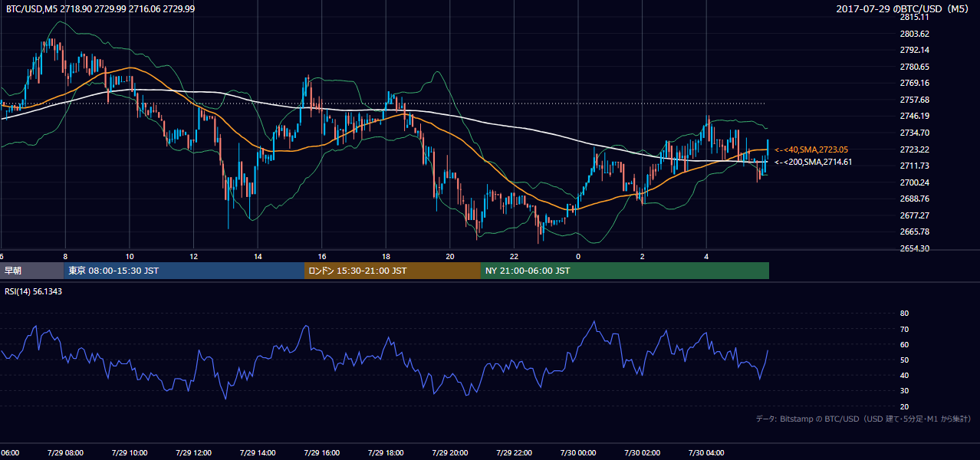The image size is (980, 460).
Task: Click price axis label 2792.14
Action: point(914,50)
